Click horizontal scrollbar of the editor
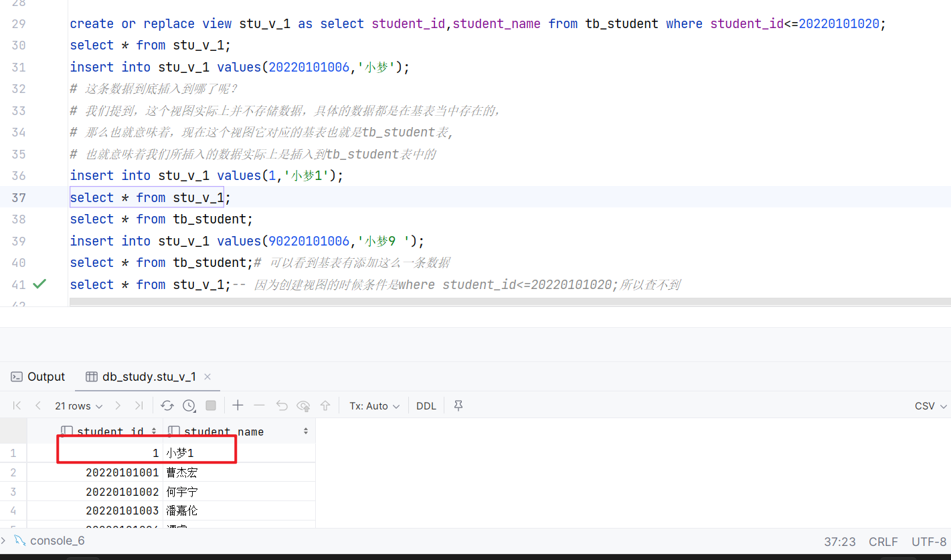This screenshot has height=560, width=951. point(510,302)
